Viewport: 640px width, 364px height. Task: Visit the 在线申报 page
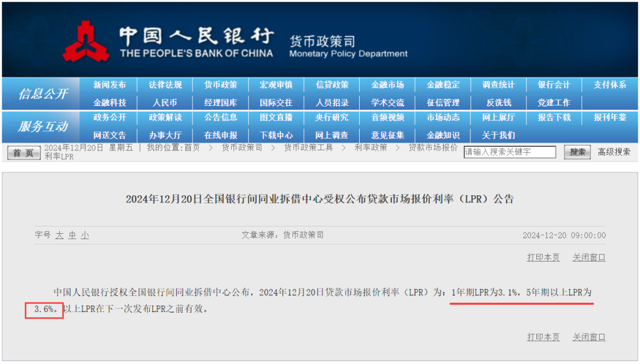point(220,136)
